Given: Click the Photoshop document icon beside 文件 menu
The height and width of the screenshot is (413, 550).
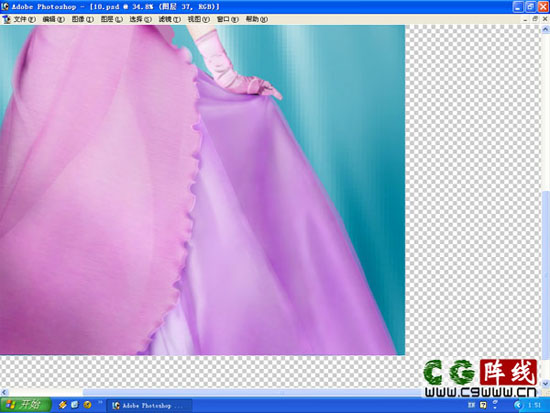Looking at the screenshot, I should point(6,19).
